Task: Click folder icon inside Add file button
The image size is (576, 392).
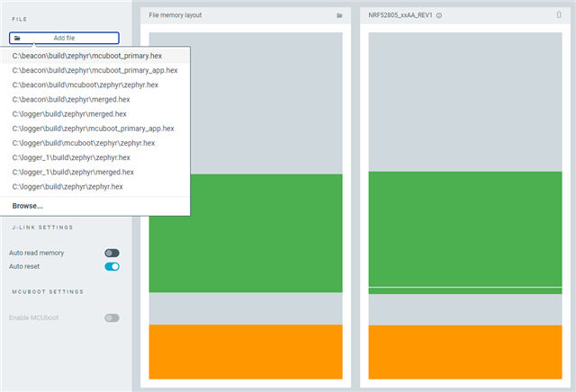Action: click(x=17, y=38)
